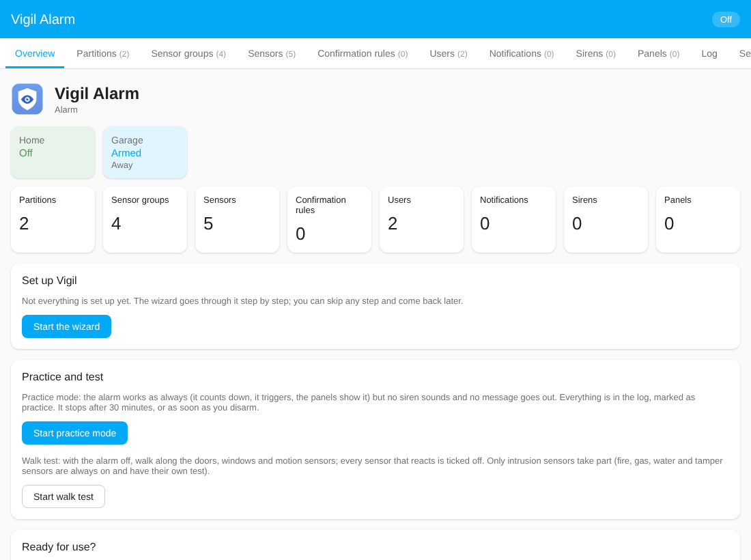This screenshot has height=560, width=751.
Task: Open the Users count card
Action: [421, 219]
